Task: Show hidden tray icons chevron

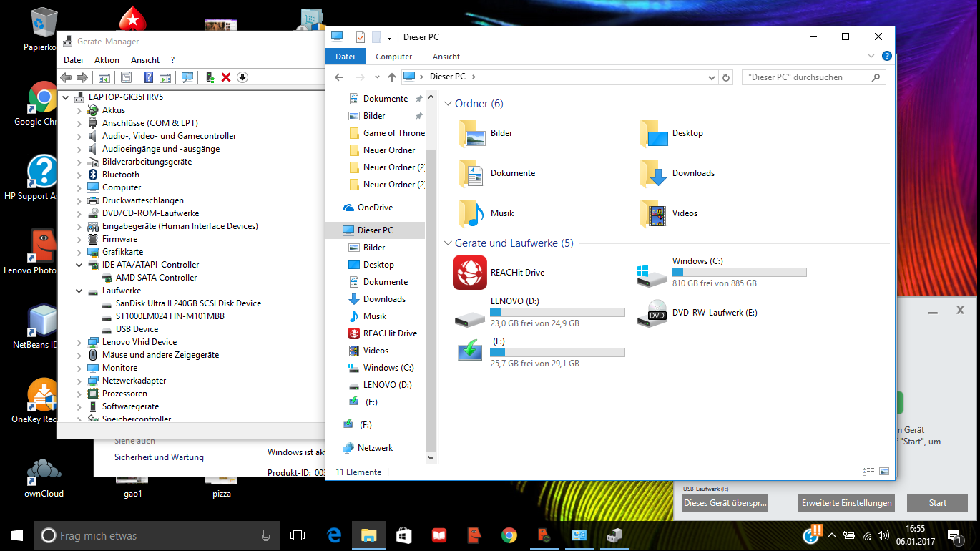Action: [831, 535]
